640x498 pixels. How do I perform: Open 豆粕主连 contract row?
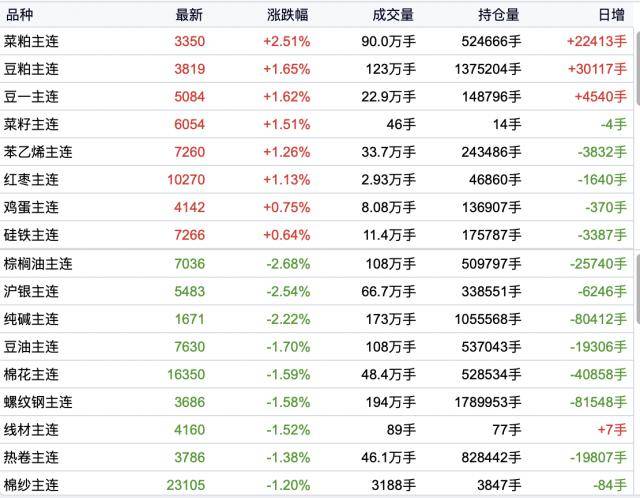coord(316,69)
